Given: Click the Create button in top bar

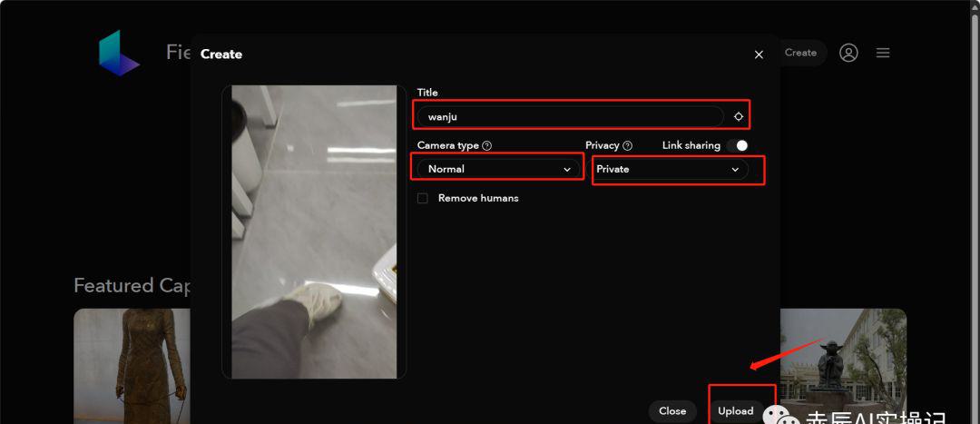Looking at the screenshot, I should coord(800,53).
